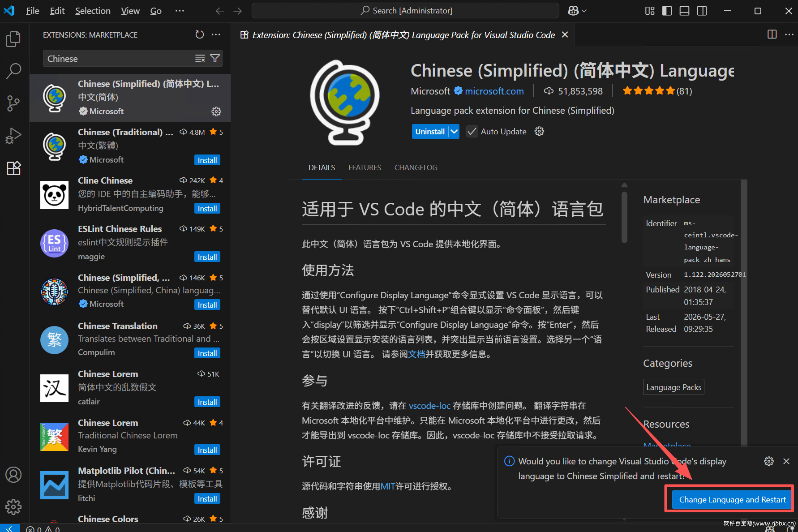
Task: Open editor more actions menu
Action: click(789, 34)
